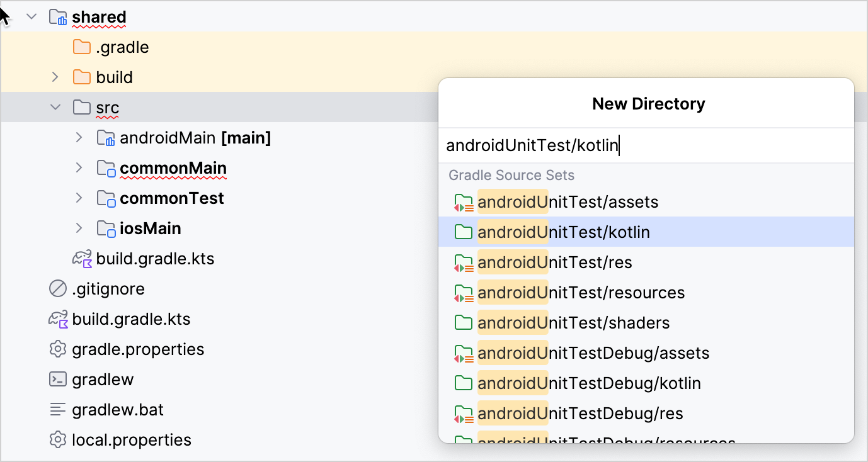Viewport: 868px width, 462px height.
Task: Expand the iosMain source set
Action: 78,228
